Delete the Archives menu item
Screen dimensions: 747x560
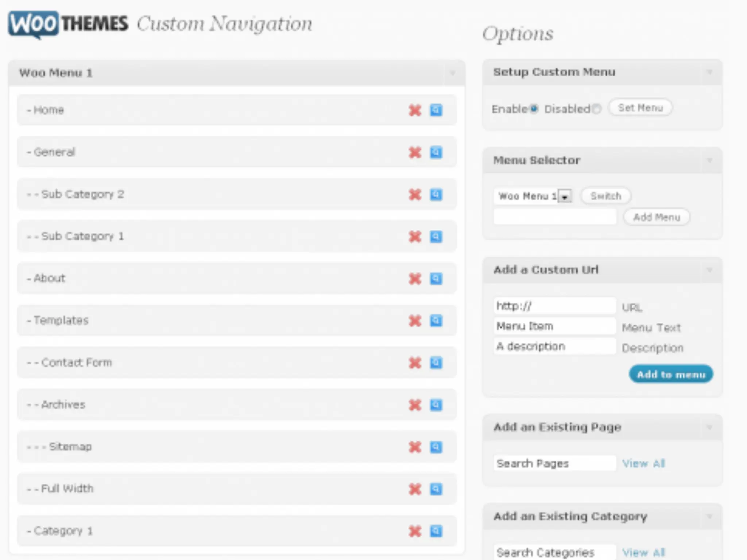click(415, 405)
